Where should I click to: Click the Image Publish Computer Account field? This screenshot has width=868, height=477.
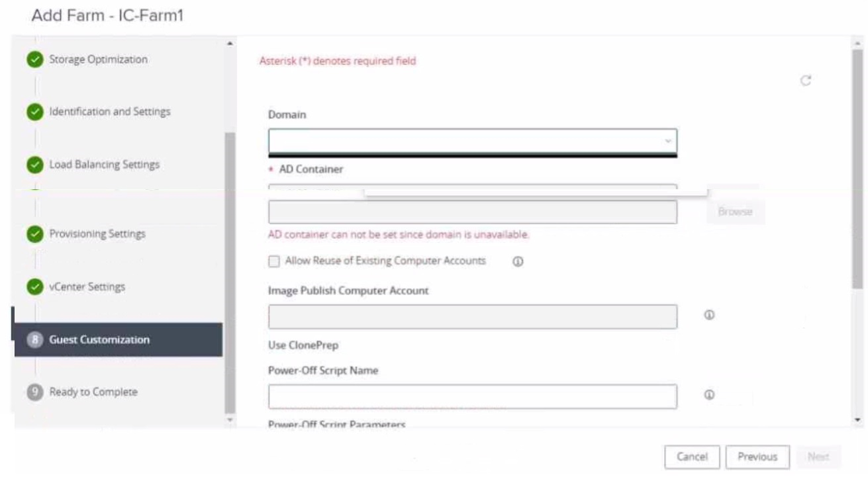point(473,317)
